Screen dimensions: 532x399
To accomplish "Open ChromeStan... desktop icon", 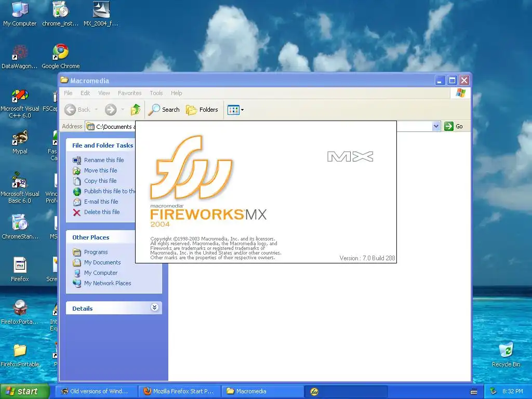I will (x=20, y=227).
